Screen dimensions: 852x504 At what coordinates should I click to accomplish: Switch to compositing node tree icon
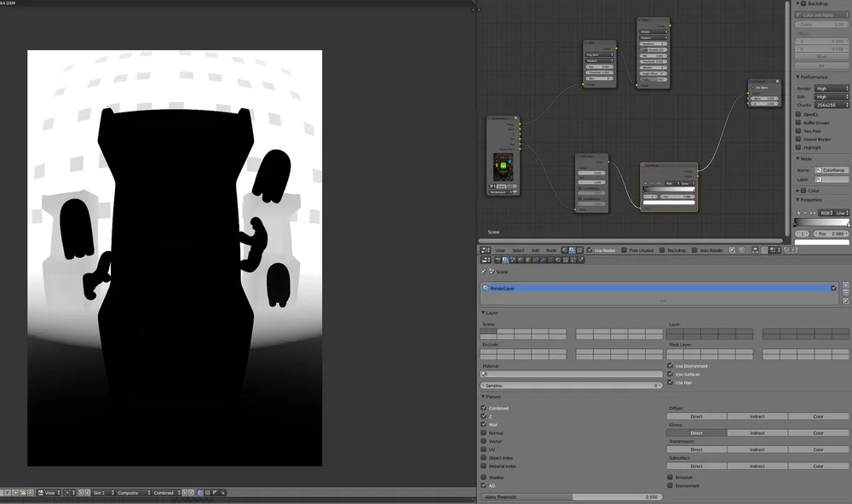click(572, 250)
